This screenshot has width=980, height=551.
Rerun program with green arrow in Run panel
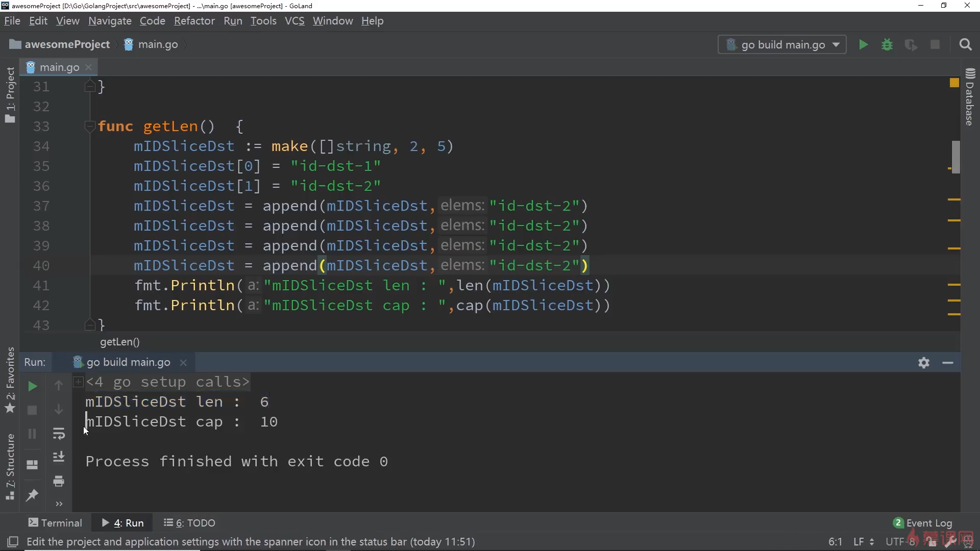tap(32, 386)
